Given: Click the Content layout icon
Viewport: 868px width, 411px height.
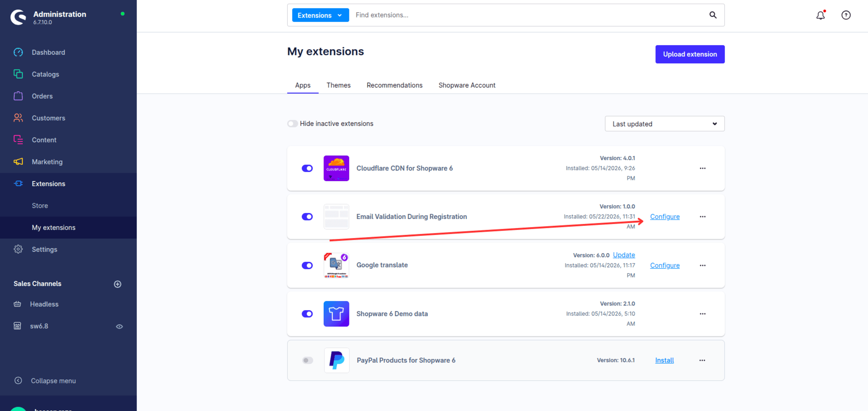Looking at the screenshot, I should pos(18,140).
